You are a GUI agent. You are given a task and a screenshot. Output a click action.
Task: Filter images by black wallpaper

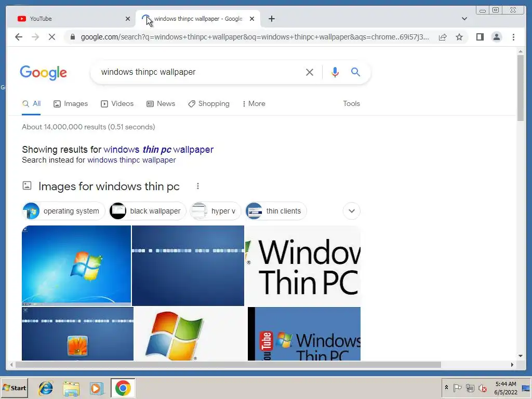pyautogui.click(x=148, y=211)
